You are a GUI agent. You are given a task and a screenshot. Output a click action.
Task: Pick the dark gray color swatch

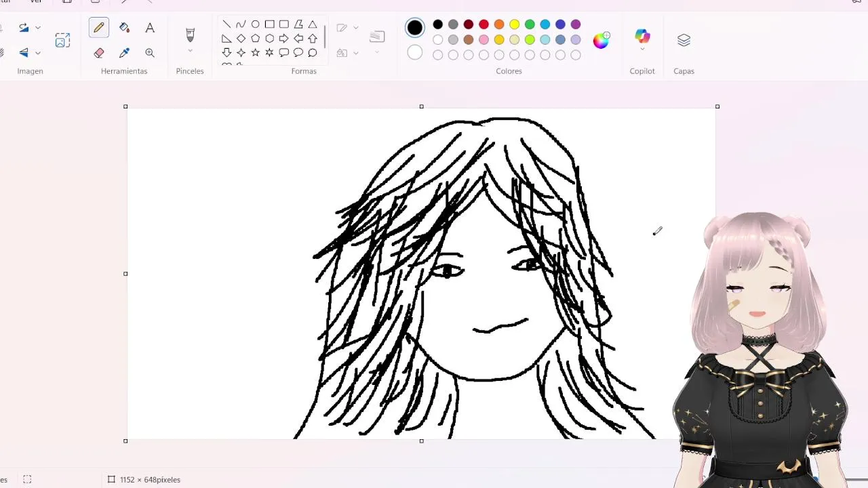pos(453,24)
